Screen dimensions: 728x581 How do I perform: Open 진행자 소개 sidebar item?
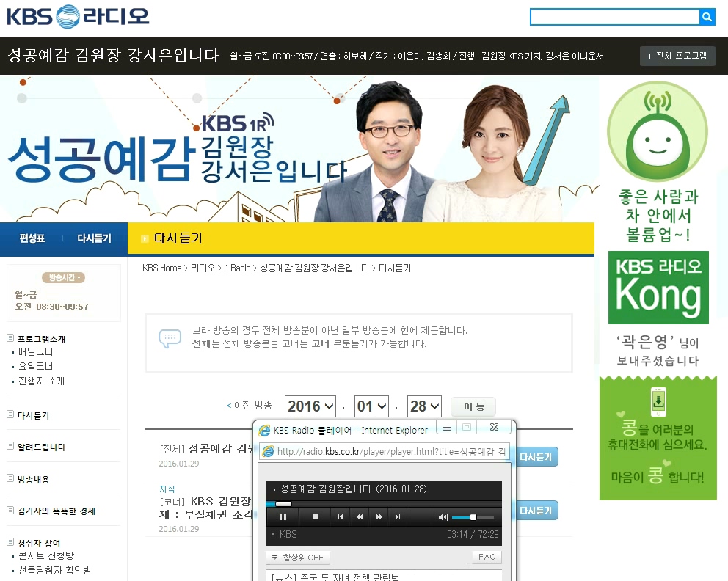pyautogui.click(x=41, y=381)
